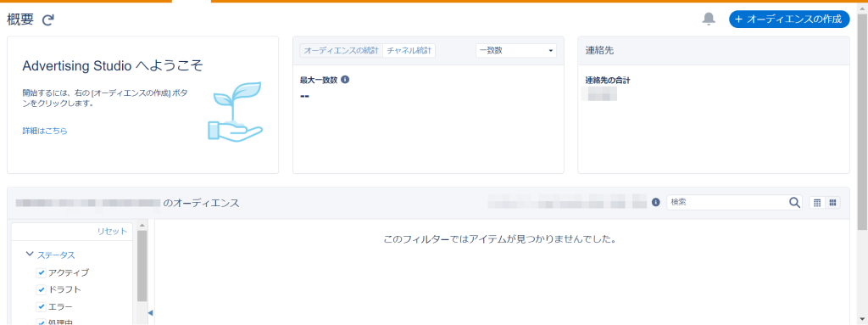Click the magnifier search icon
The height and width of the screenshot is (325, 868).
pyautogui.click(x=794, y=203)
